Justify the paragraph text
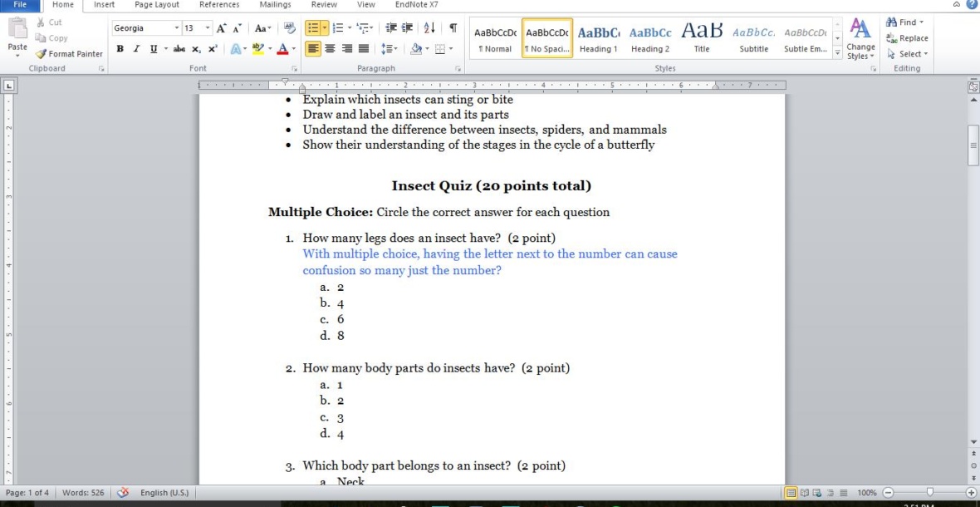 363,49
